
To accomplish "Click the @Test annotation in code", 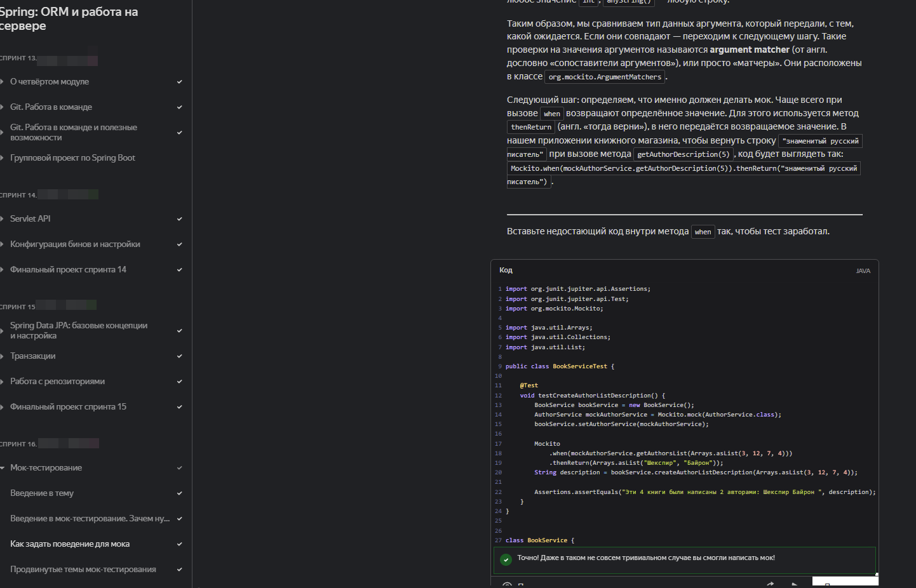I will [x=529, y=385].
